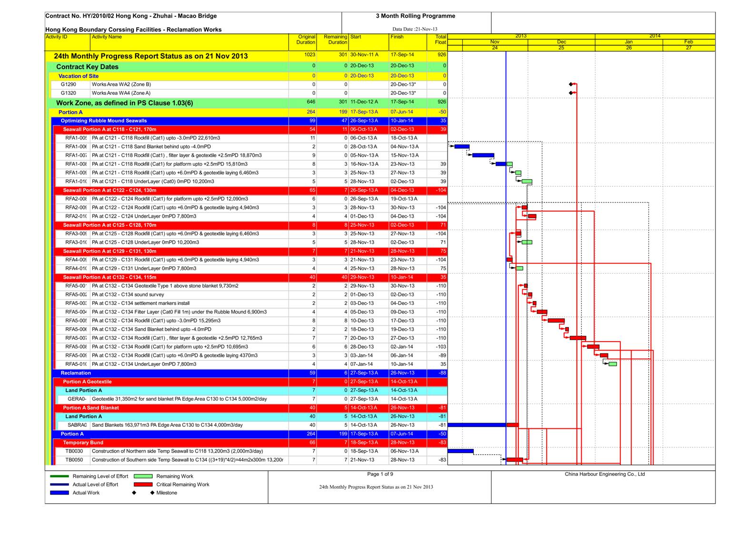Screen dimensions: 756x535
Task: Click the Filter Layer (Cat0 Fill 1m) under Rubble Mound activity
Action: click(179, 312)
